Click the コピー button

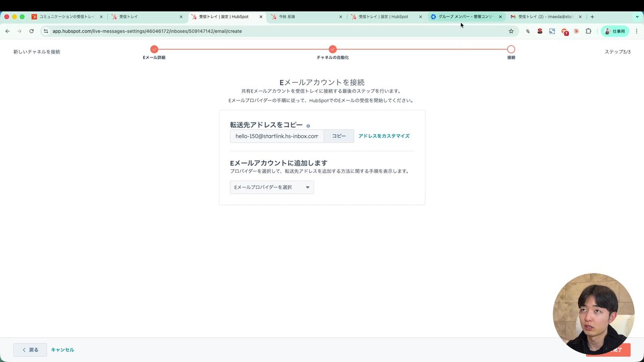pos(339,136)
